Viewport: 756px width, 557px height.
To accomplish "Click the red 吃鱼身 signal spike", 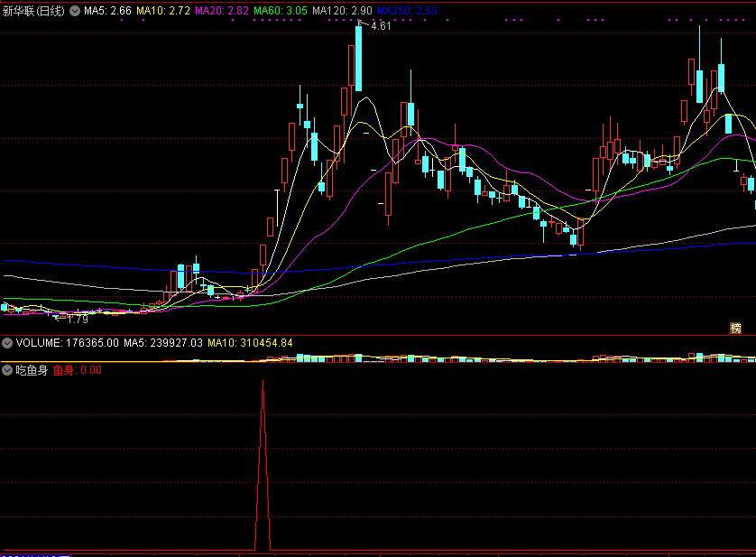I will [x=263, y=463].
